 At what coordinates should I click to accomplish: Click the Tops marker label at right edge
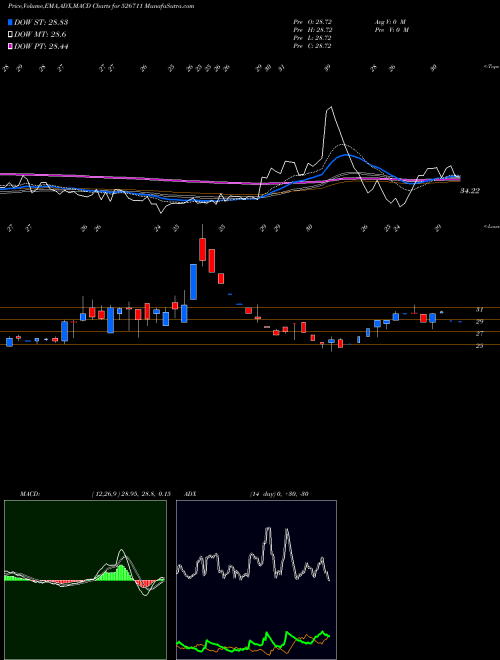click(x=491, y=67)
